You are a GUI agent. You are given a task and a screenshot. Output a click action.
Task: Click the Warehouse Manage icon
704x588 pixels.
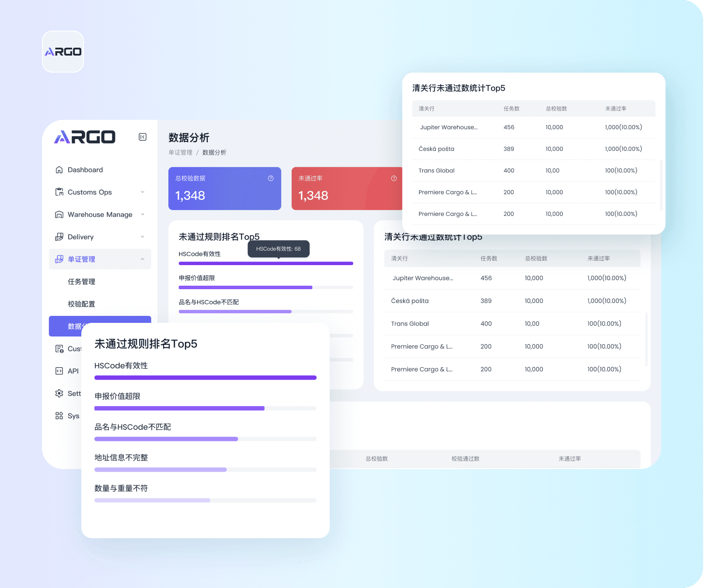click(59, 214)
